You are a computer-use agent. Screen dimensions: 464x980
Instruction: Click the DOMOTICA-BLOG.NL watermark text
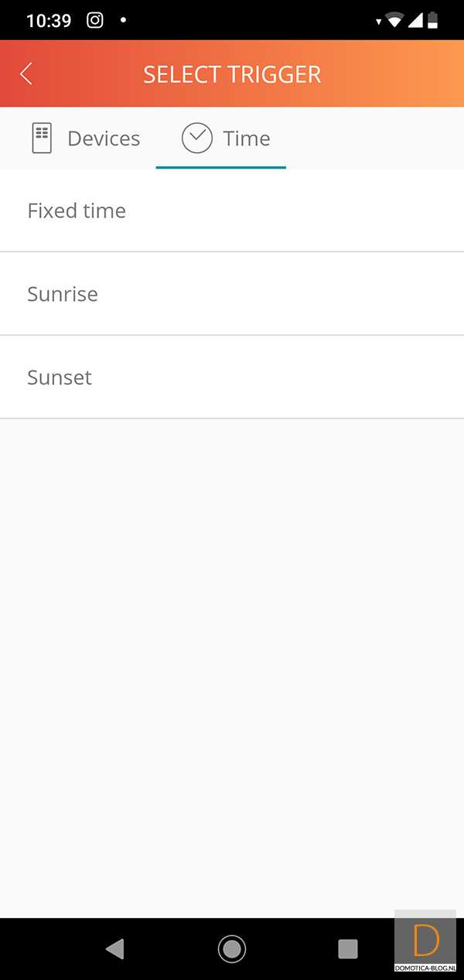425,968
